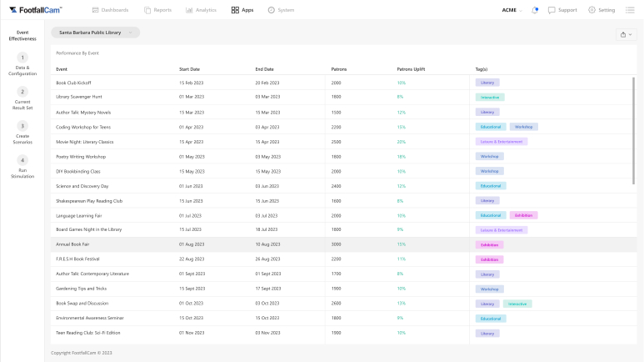
Task: Go to step 4 Run Simulation
Action: coord(22,164)
